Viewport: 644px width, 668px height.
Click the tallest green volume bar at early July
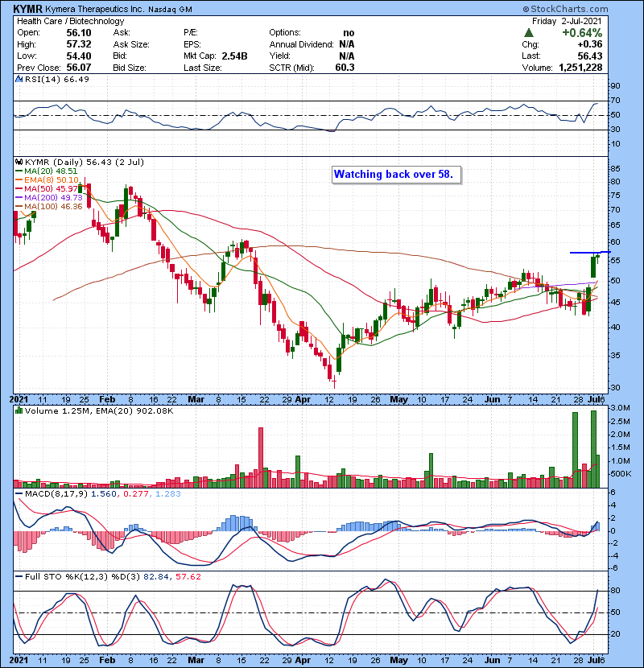594,449
